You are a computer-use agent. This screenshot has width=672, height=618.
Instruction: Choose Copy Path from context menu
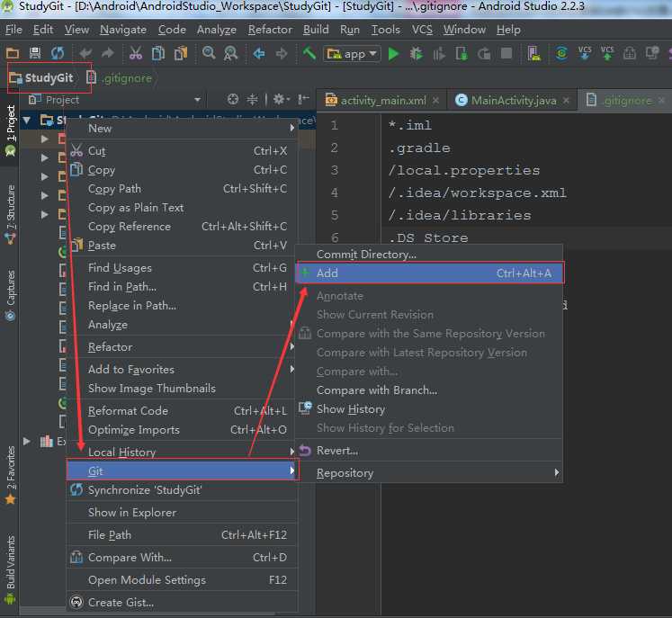click(x=182, y=189)
